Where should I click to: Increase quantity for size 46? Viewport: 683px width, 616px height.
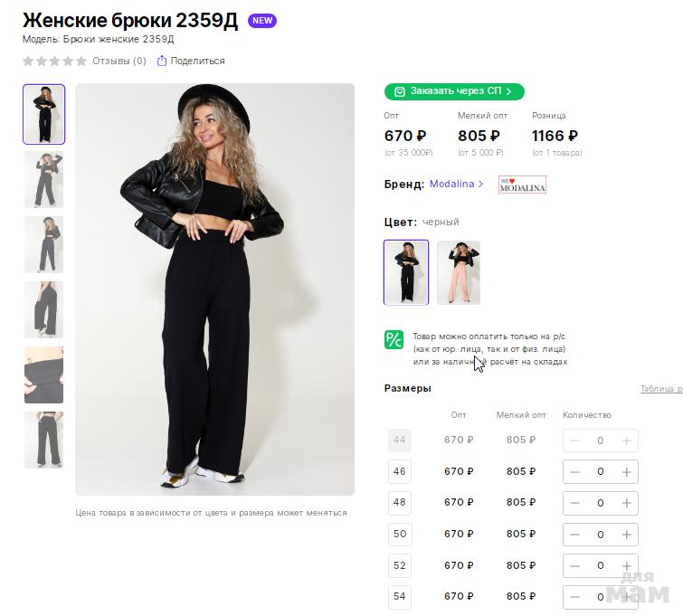pos(626,471)
